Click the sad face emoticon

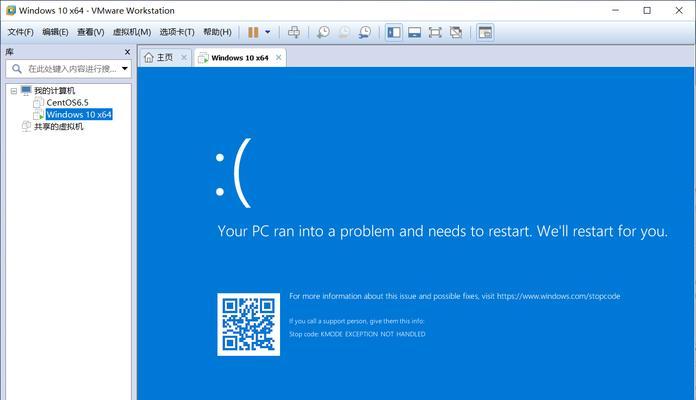pos(233,173)
